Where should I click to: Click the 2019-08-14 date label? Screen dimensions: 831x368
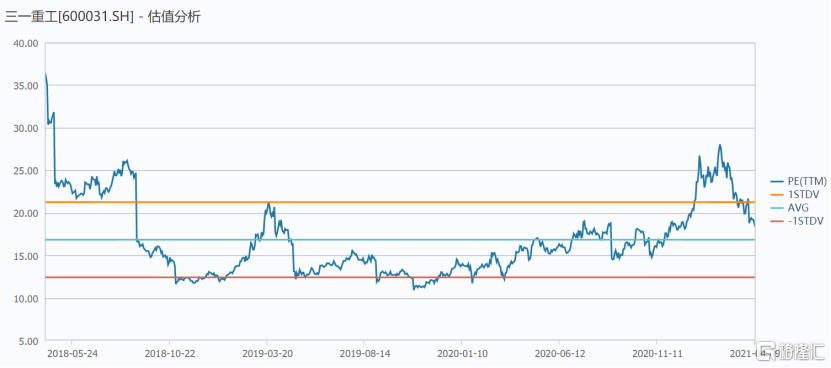click(x=364, y=353)
